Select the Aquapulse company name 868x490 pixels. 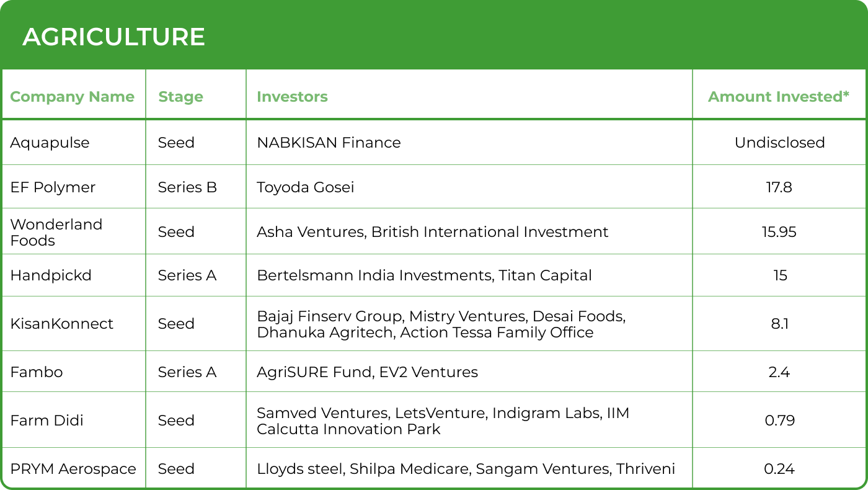[x=50, y=143]
